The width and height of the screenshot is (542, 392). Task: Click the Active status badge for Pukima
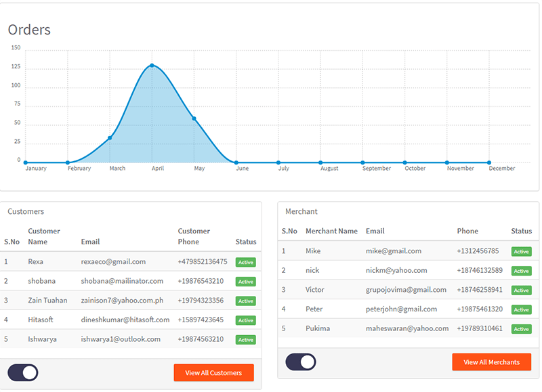click(x=521, y=329)
